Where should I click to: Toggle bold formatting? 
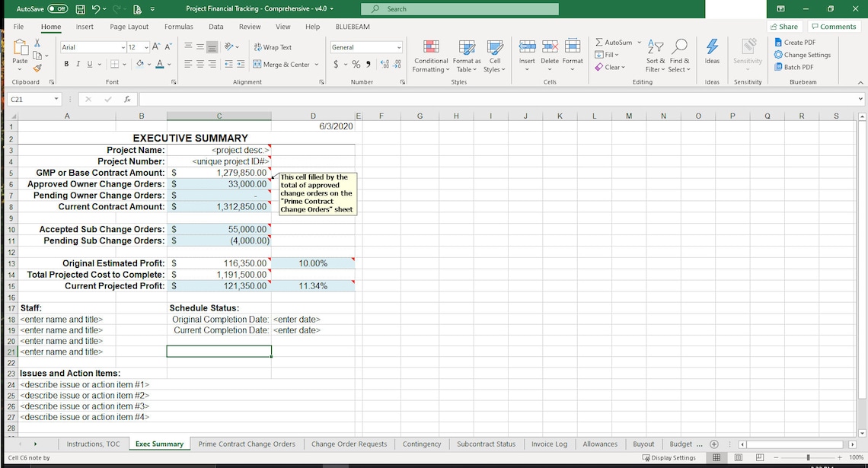[66, 63]
